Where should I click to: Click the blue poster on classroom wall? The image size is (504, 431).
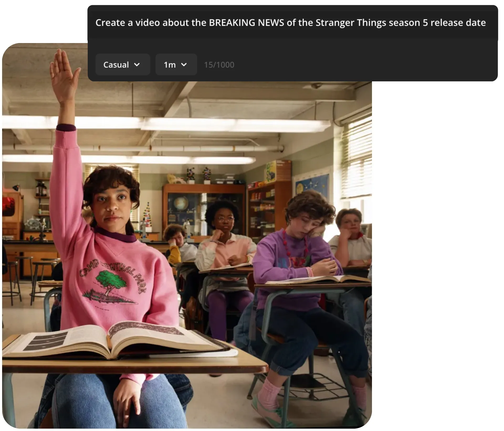pos(312,187)
